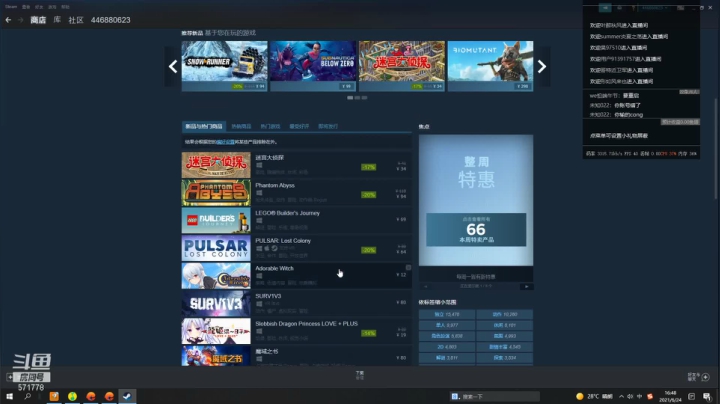Open Windows taskbar search magnifier
Image resolution: width=720 pixels, height=404 pixels.
(x=28, y=396)
